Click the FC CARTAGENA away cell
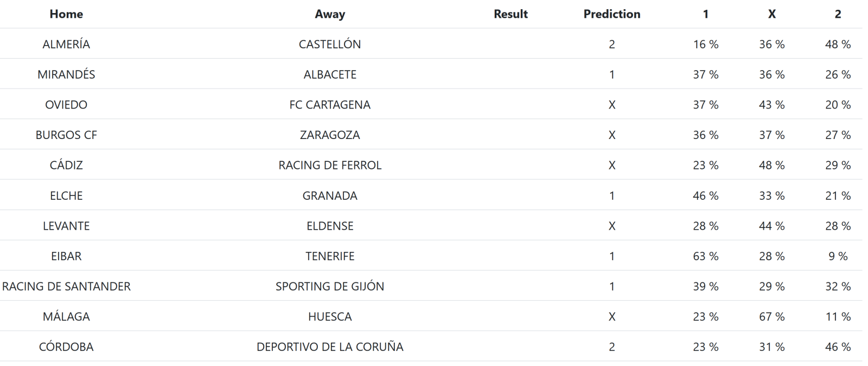This screenshot has height=366, width=868. 330,105
